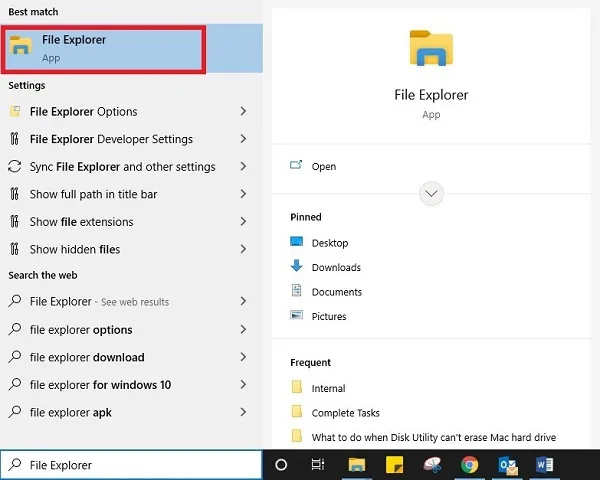Open Outlook from the taskbar

pyautogui.click(x=507, y=465)
